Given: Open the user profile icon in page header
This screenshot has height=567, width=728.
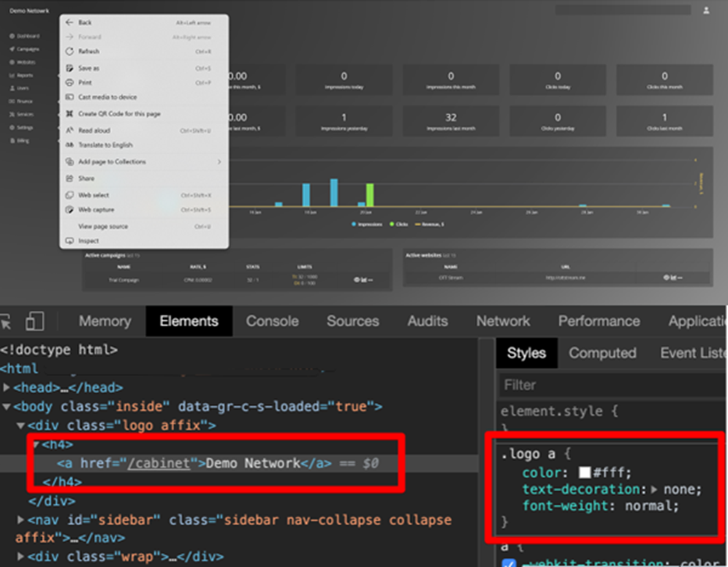Looking at the screenshot, I should (706, 10).
